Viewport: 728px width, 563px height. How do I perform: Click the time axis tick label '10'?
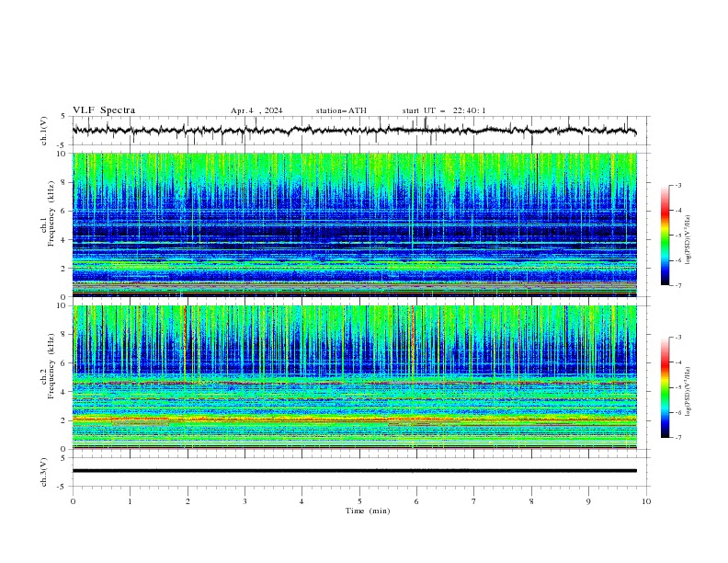click(x=646, y=501)
